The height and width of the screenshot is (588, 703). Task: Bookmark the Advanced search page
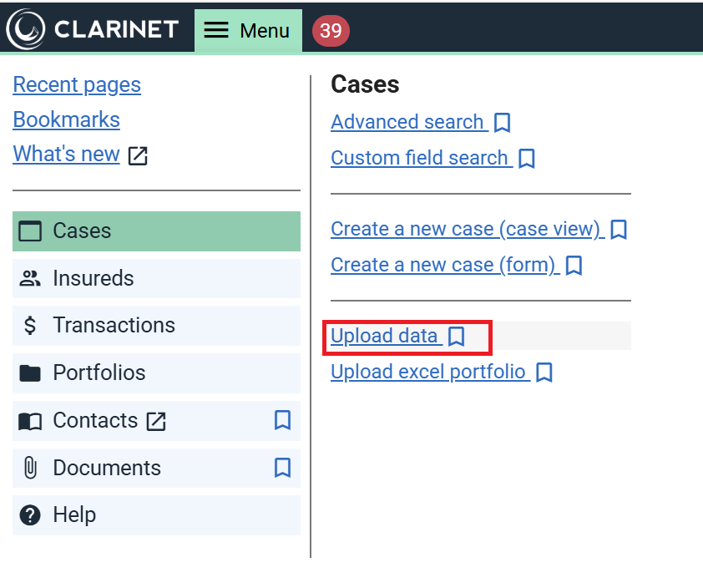tap(502, 123)
